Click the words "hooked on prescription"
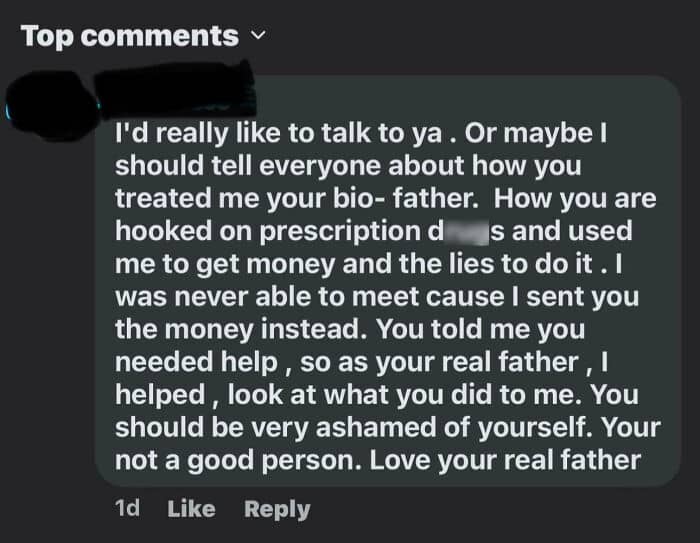Viewport: 700px width, 543px height. click(262, 231)
